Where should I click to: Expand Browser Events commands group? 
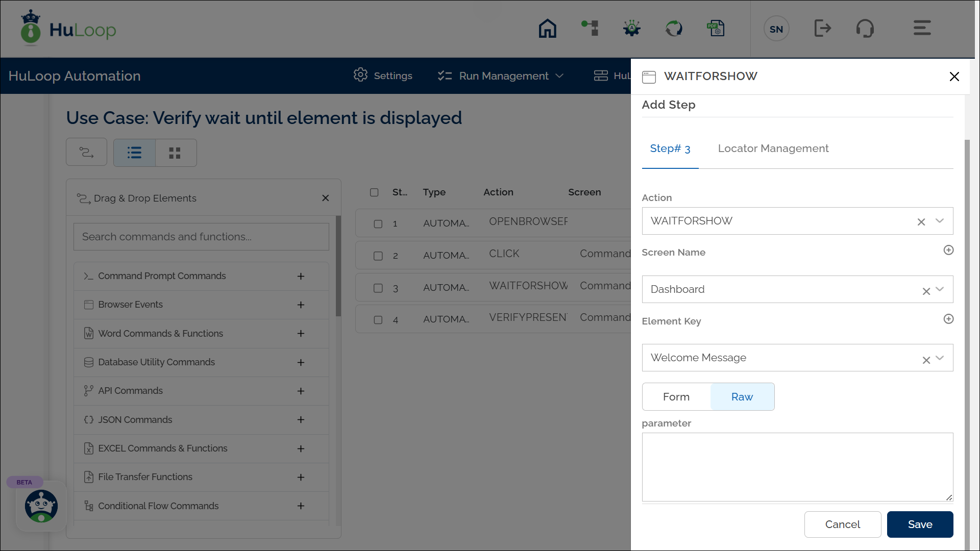pyautogui.click(x=301, y=305)
